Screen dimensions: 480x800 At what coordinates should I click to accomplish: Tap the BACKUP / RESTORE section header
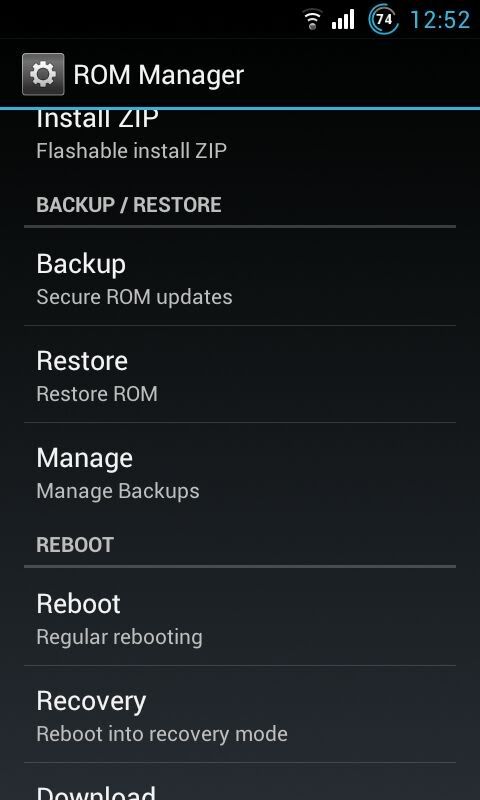(129, 205)
